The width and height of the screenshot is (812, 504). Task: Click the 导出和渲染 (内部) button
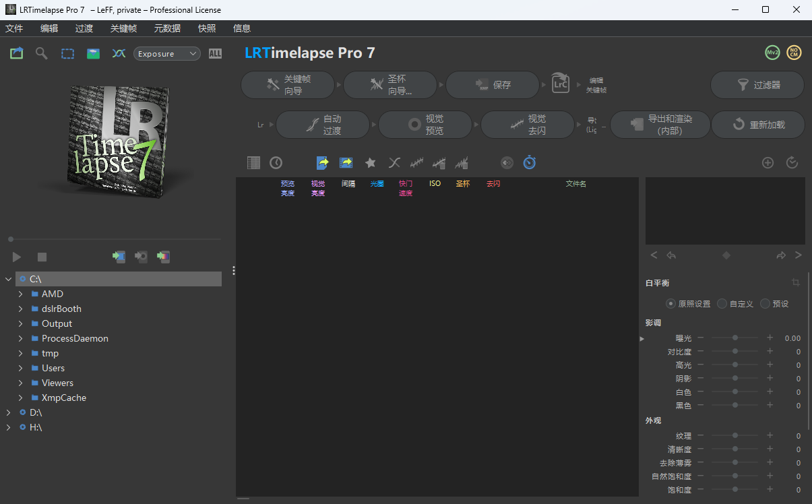click(x=660, y=125)
